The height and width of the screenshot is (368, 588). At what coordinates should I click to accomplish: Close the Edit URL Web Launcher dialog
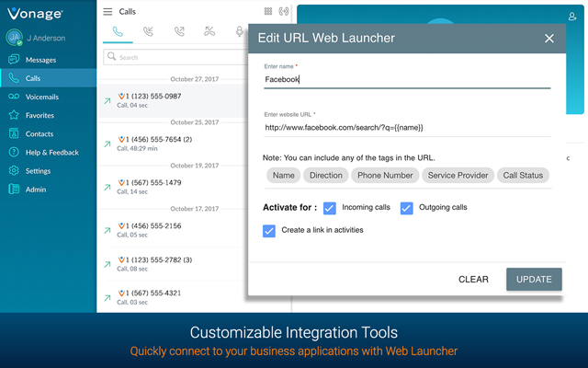click(549, 39)
